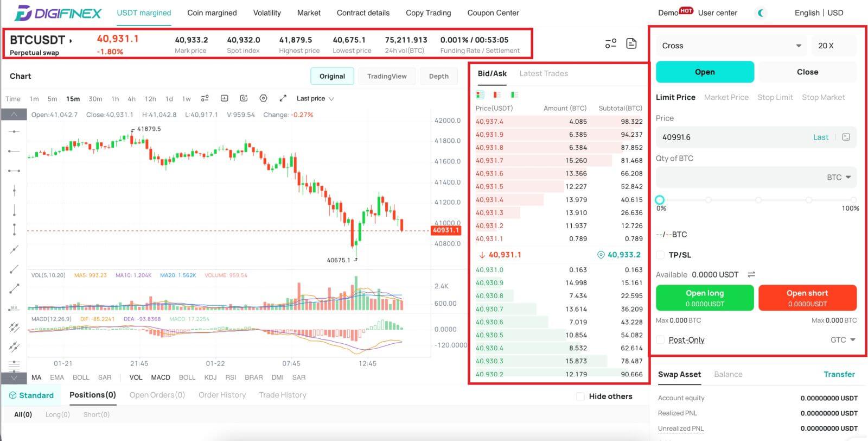Image resolution: width=868 pixels, height=441 pixels.
Task: Select diagonal segment drawing tool
Action: tap(14, 288)
